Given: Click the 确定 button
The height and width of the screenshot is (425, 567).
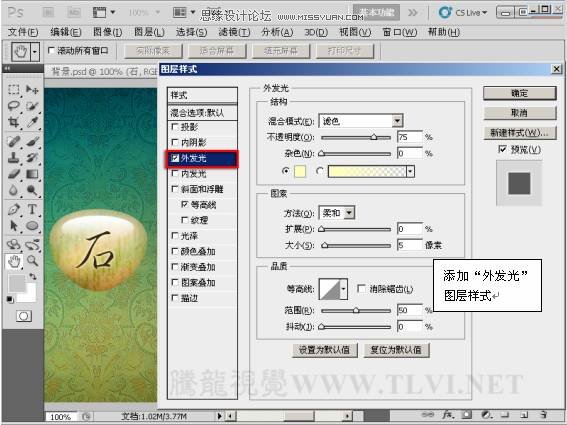Looking at the screenshot, I should point(519,93).
